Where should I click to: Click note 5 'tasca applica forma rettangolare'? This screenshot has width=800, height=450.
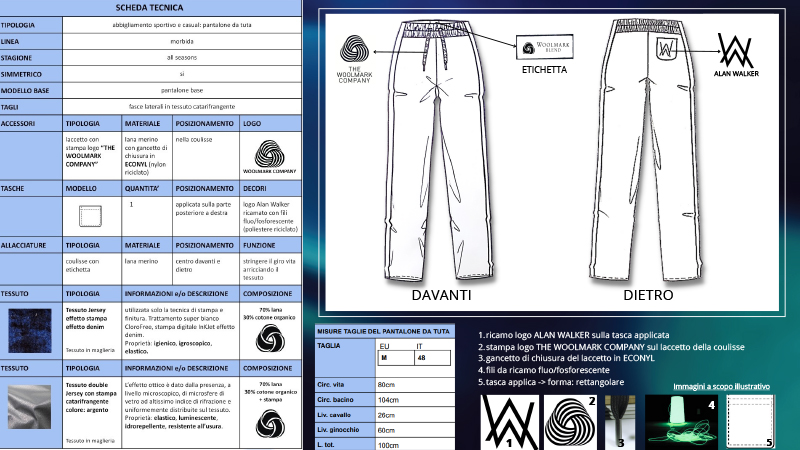click(551, 382)
